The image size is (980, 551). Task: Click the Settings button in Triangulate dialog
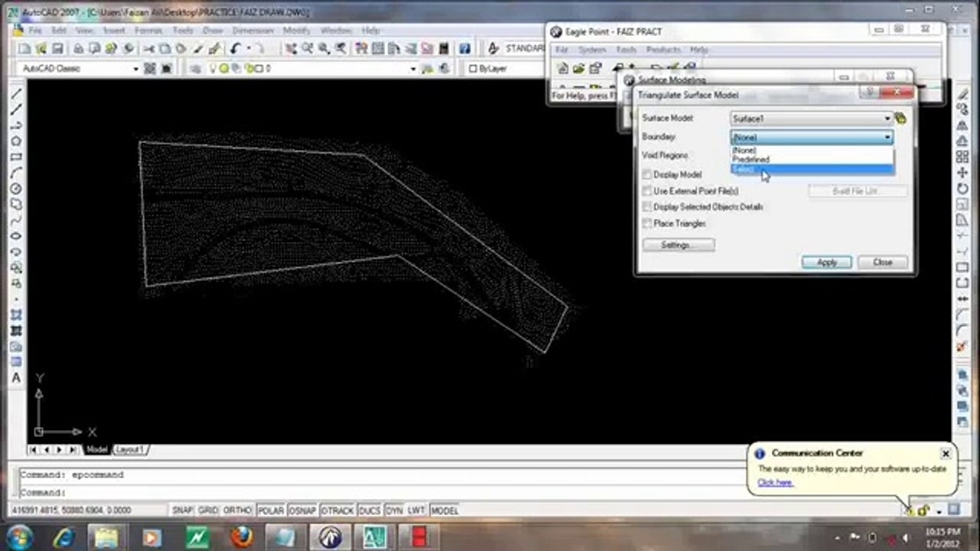pos(678,245)
